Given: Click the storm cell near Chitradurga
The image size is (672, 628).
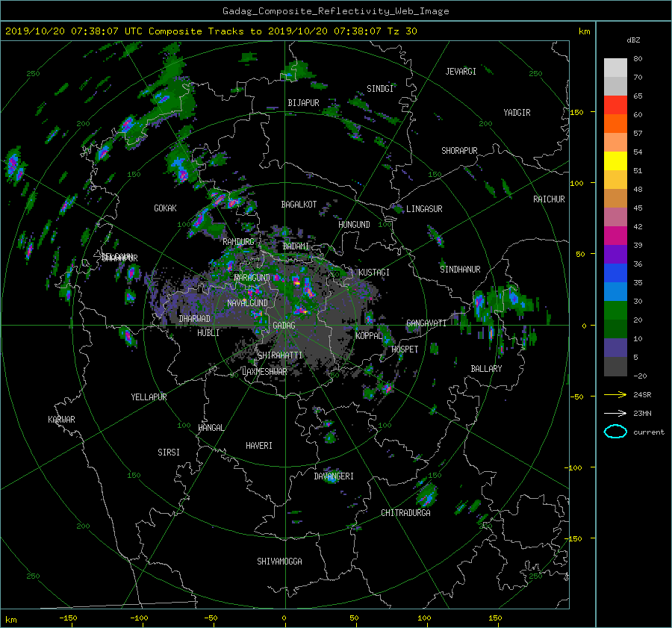Looking at the screenshot, I should [426, 495].
